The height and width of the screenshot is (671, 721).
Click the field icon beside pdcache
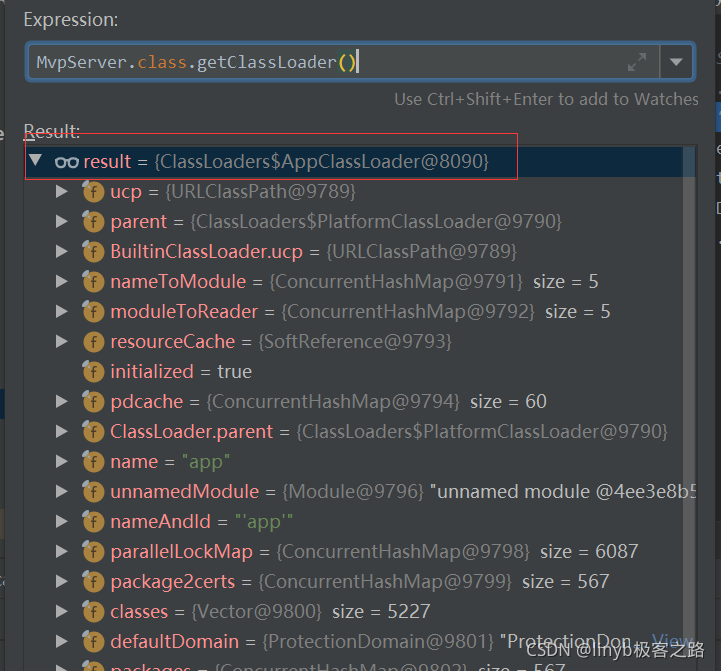[x=93, y=401]
